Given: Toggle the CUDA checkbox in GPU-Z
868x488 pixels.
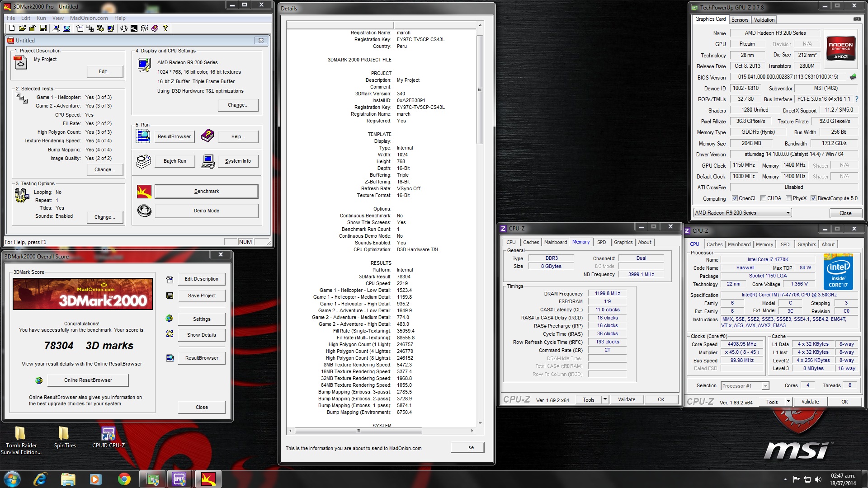Looking at the screenshot, I should point(763,198).
